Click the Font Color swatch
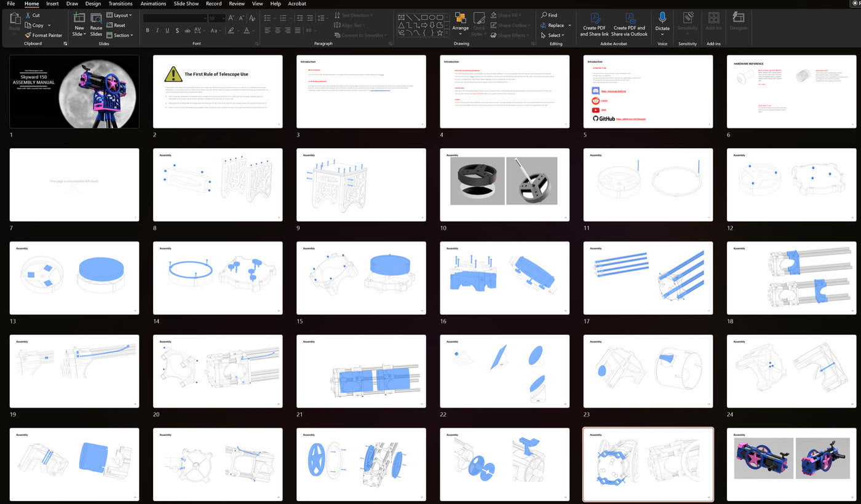The image size is (861, 504). click(x=246, y=30)
